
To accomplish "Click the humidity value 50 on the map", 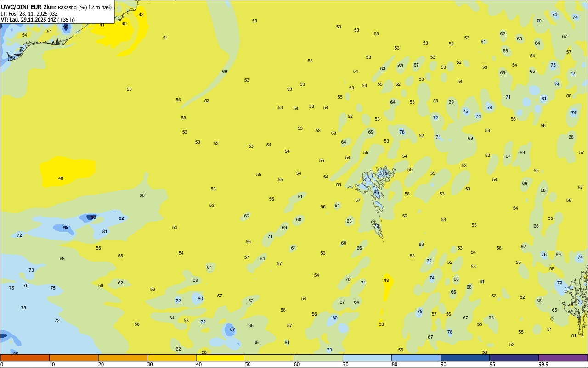I will [381, 324].
